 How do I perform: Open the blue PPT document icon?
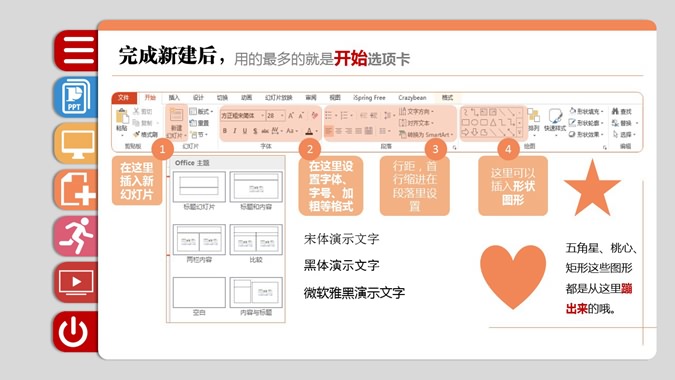[77, 97]
